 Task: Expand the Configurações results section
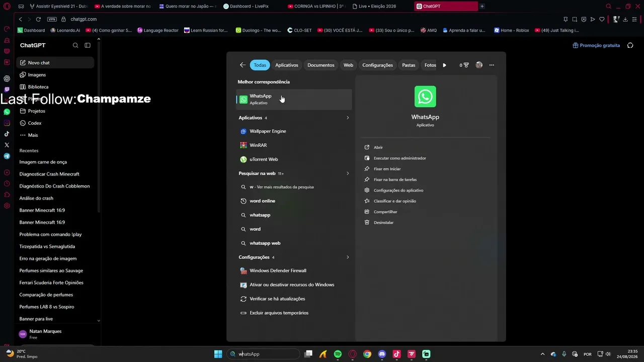point(348,257)
